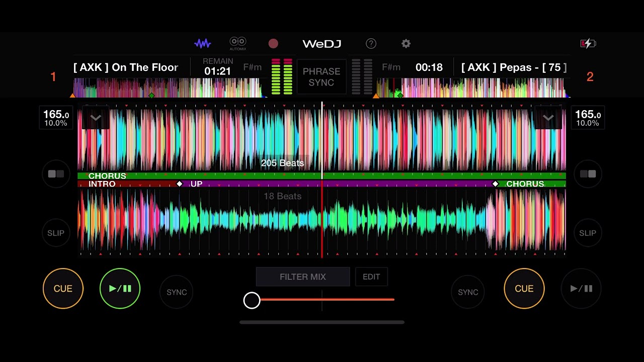Tap the deck number 1 label
The height and width of the screenshot is (362, 644).
pyautogui.click(x=53, y=77)
